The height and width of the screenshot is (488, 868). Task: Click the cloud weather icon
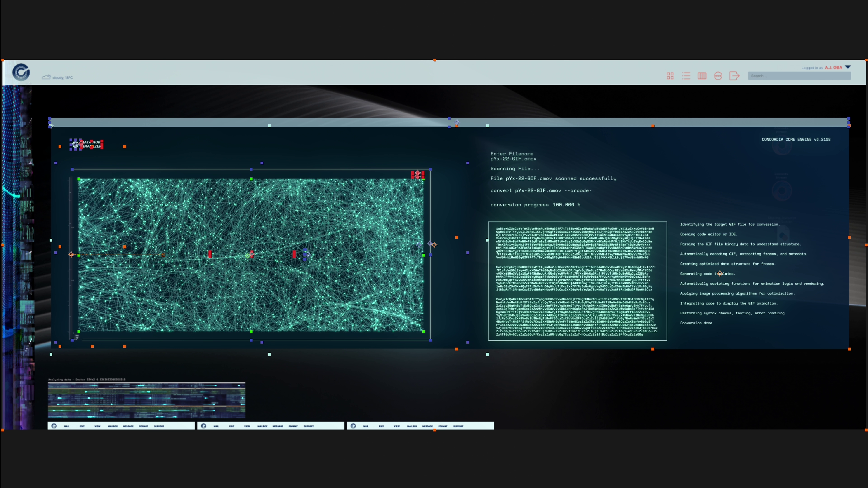(46, 77)
